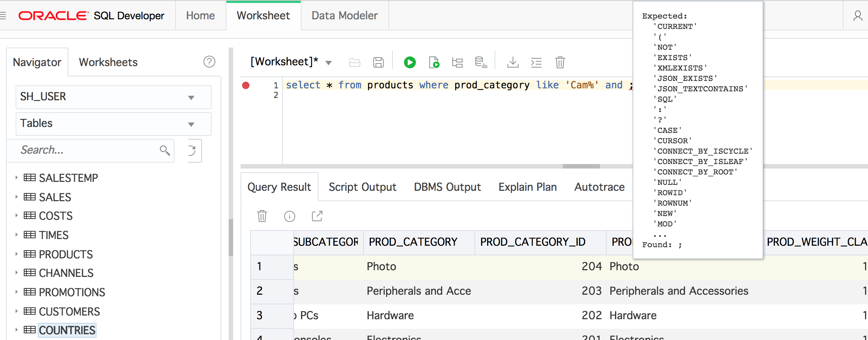Image resolution: width=868 pixels, height=340 pixels.
Task: Switch to the Data Modeler tab
Action: coord(344,16)
